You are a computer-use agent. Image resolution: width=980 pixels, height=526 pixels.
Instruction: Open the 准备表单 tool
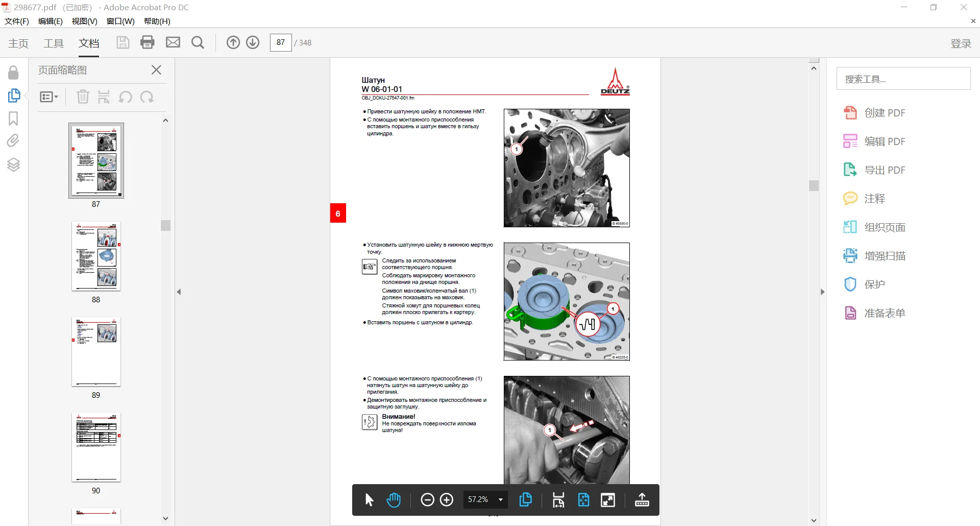pos(874,313)
